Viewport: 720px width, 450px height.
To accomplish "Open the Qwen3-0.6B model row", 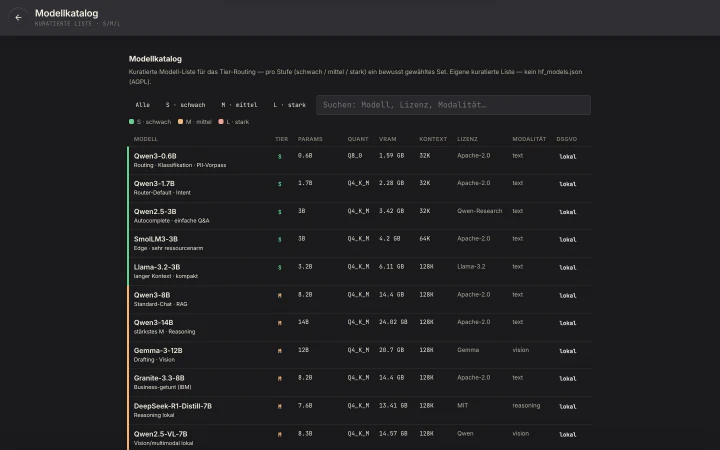I will click(x=360, y=160).
